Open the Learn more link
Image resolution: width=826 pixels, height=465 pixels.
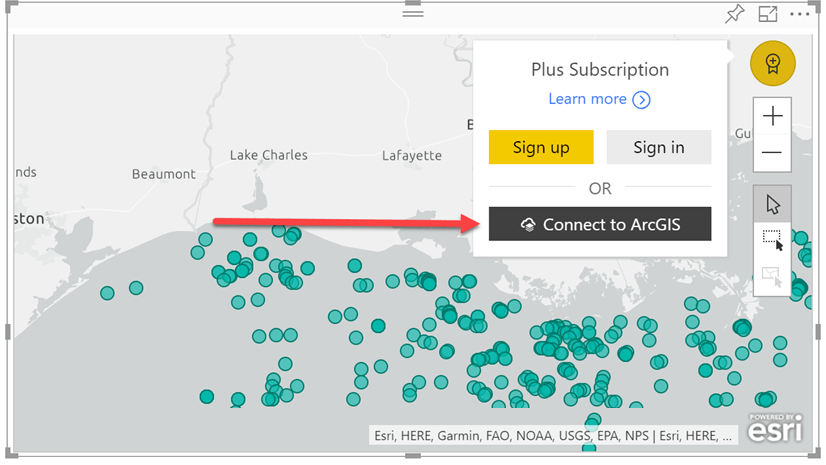click(x=599, y=99)
